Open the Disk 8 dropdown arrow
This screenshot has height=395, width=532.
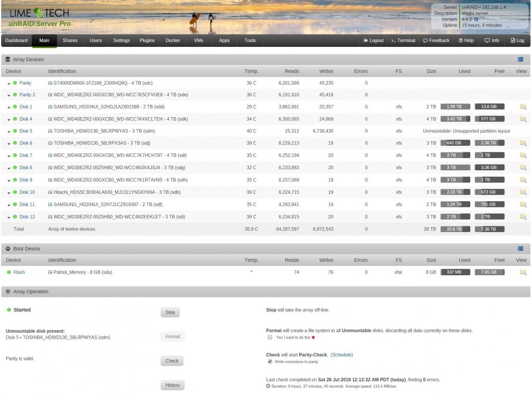[9, 168]
